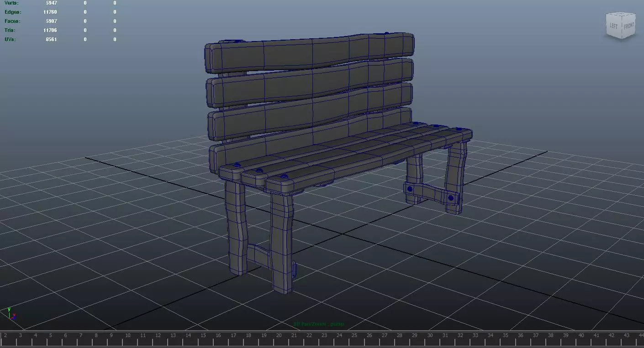Set the time slider to frame 25

[354, 336]
